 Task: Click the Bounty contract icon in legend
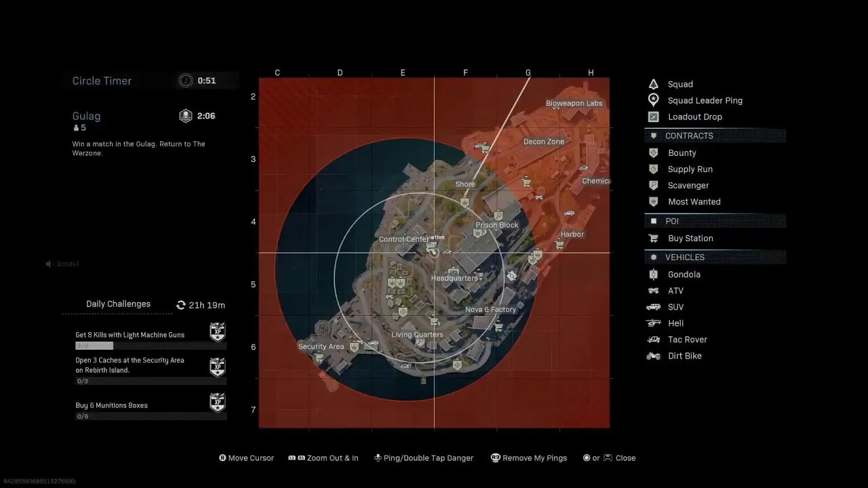[x=654, y=153]
